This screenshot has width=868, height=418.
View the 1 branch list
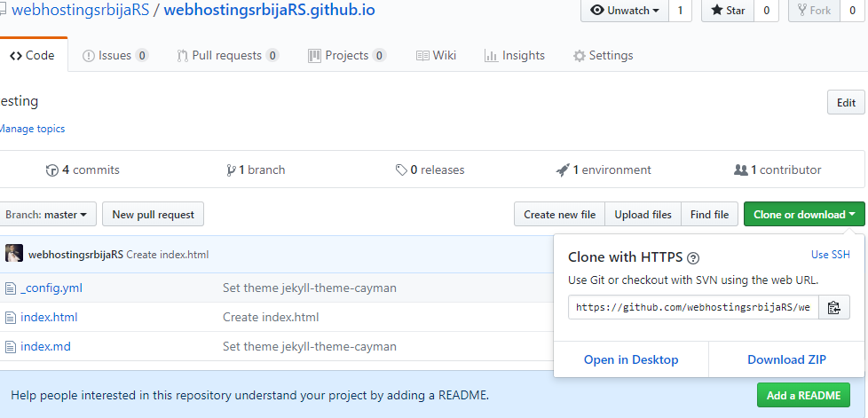[256, 170]
